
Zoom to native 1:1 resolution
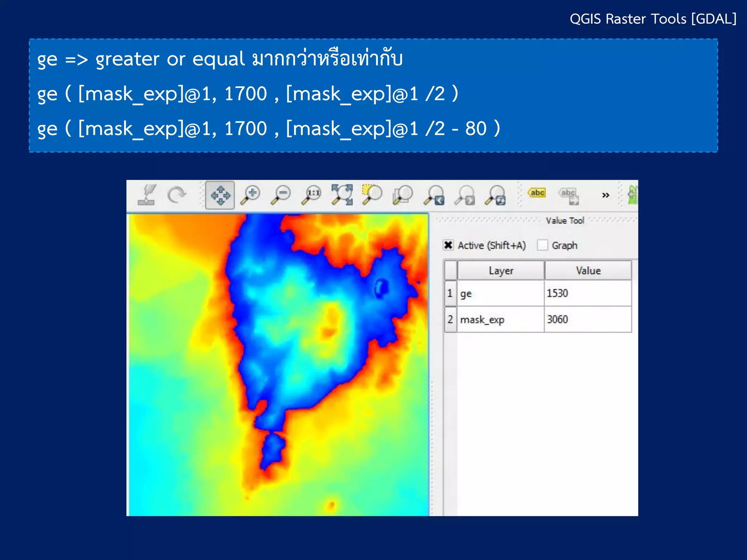311,195
